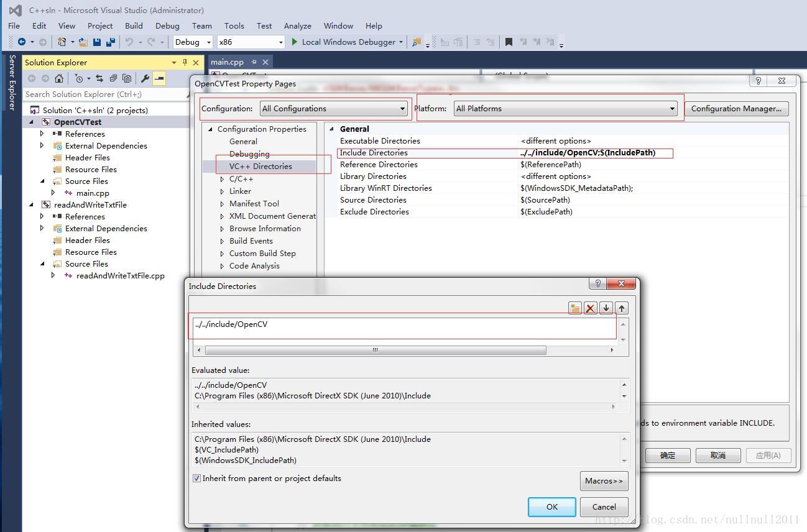Image resolution: width=807 pixels, height=532 pixels.
Task: Click the red Delete Line icon
Action: (590, 308)
